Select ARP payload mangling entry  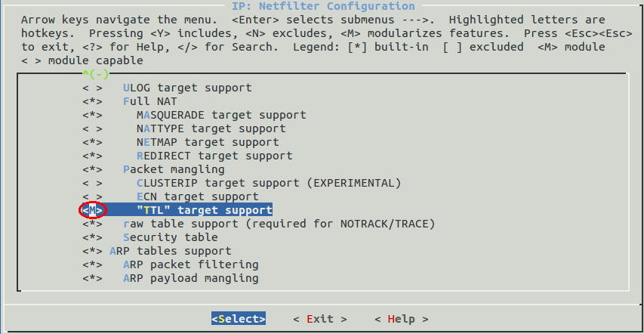coord(190,279)
